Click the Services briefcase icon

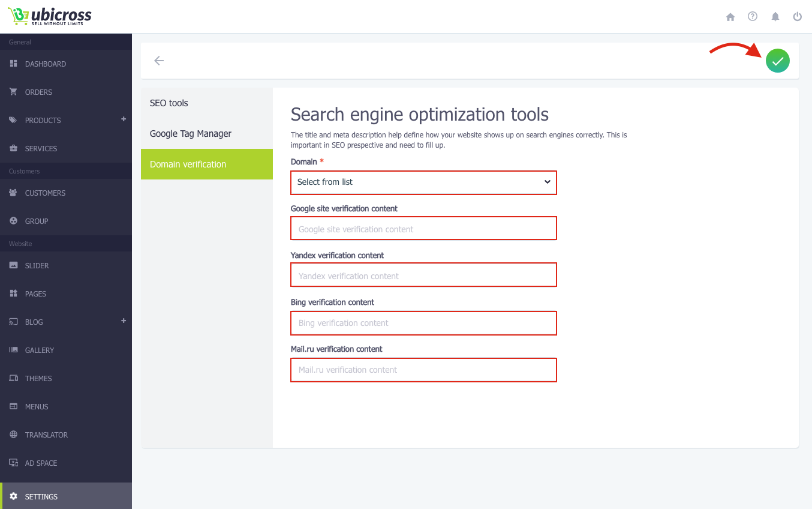pos(13,148)
